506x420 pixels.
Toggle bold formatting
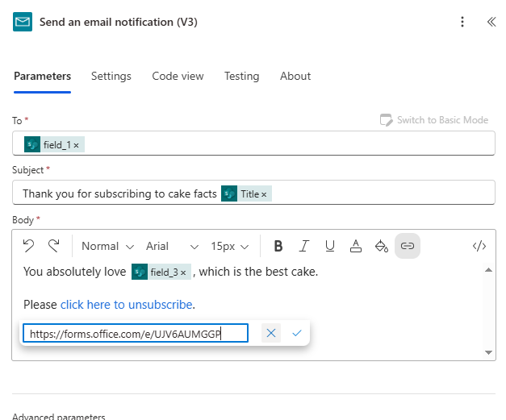coord(278,246)
